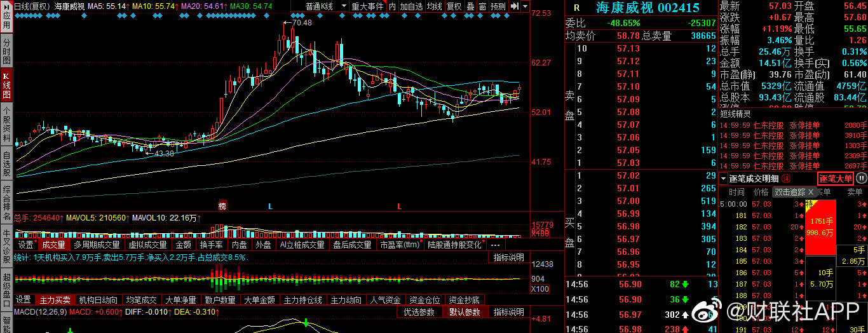Click the red L marker on chart
This screenshot has width=868, height=333.
[400, 206]
